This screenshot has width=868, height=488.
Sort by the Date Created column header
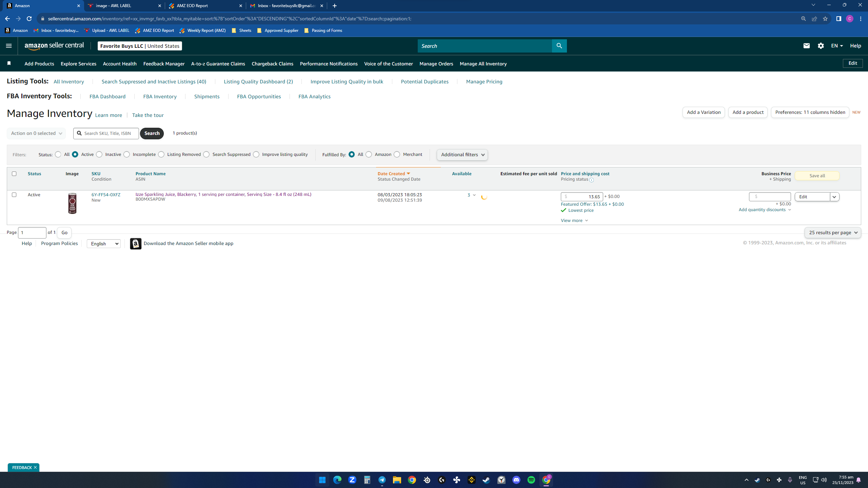394,174
